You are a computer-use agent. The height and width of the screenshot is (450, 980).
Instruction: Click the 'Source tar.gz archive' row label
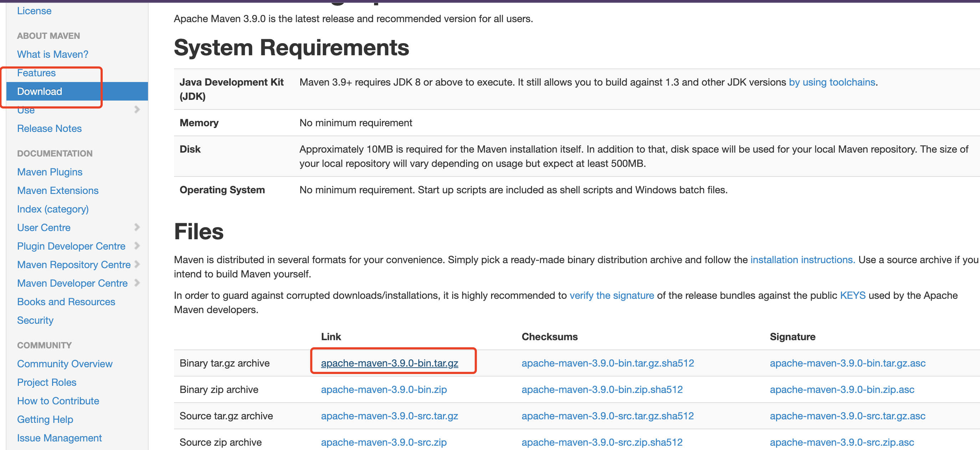pyautogui.click(x=226, y=416)
